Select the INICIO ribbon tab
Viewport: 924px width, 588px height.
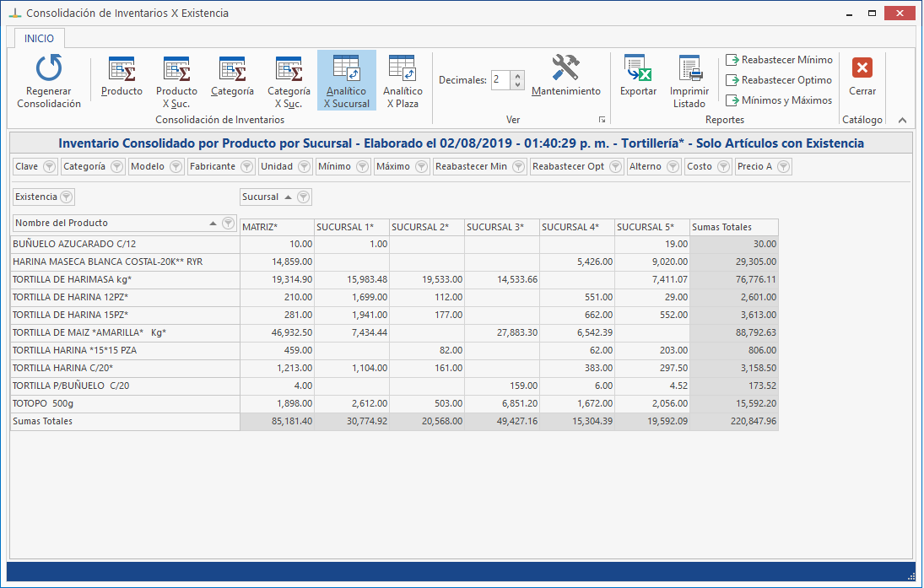tap(39, 39)
